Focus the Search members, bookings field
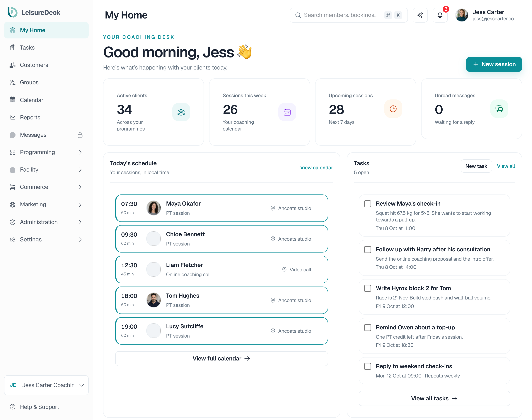 pos(348,15)
